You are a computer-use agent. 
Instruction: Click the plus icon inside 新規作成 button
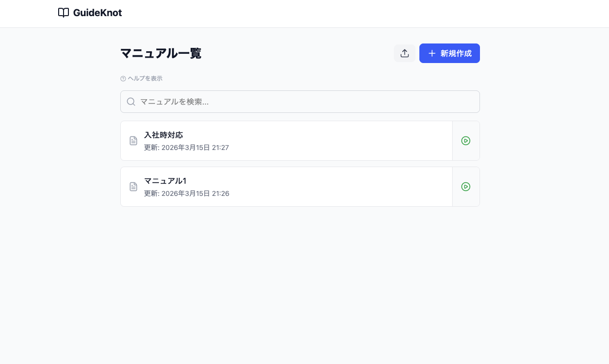[432, 53]
